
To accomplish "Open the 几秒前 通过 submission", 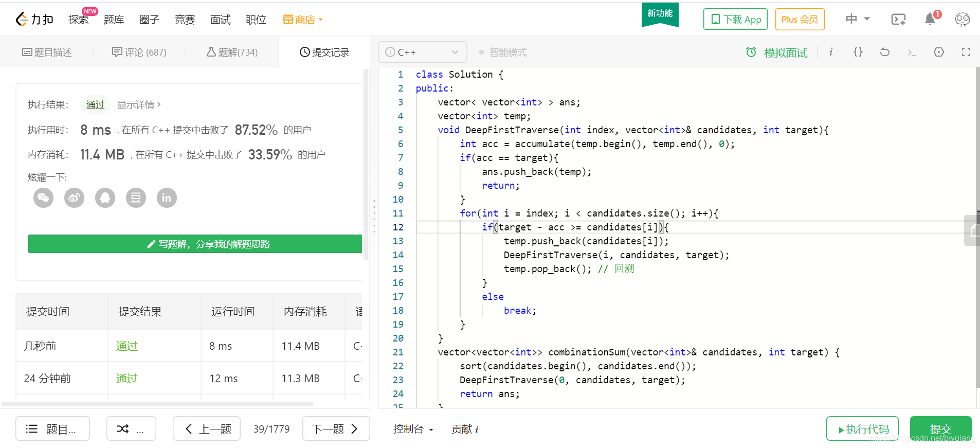I will (x=126, y=346).
